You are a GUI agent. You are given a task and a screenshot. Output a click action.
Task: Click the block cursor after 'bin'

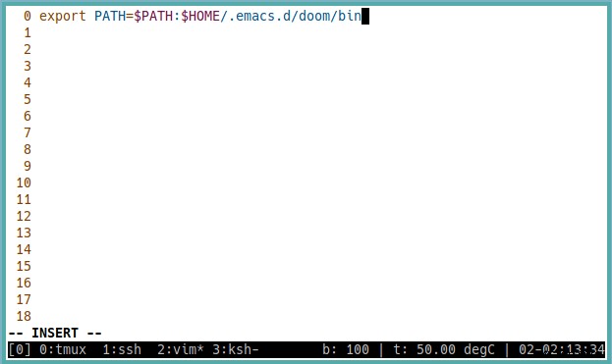[365, 16]
